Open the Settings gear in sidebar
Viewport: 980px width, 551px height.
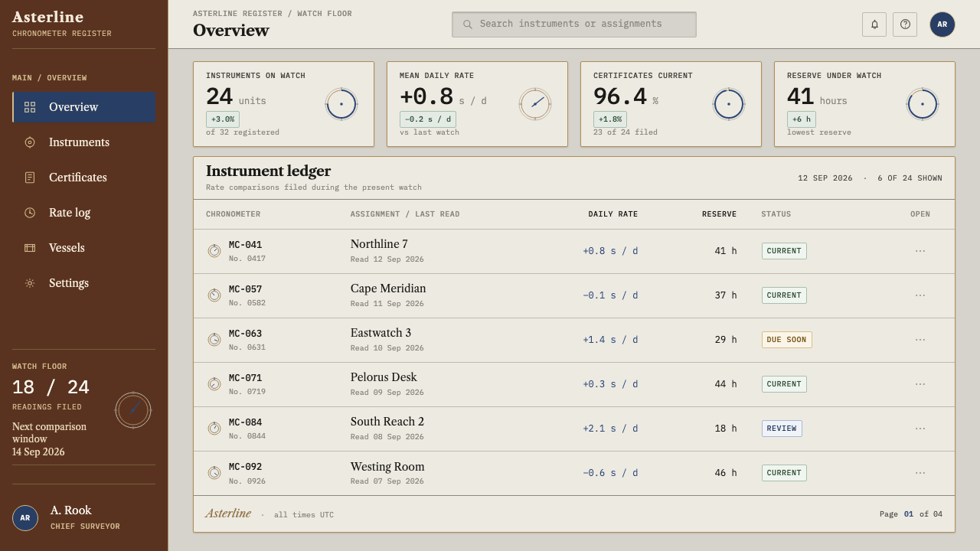30,283
